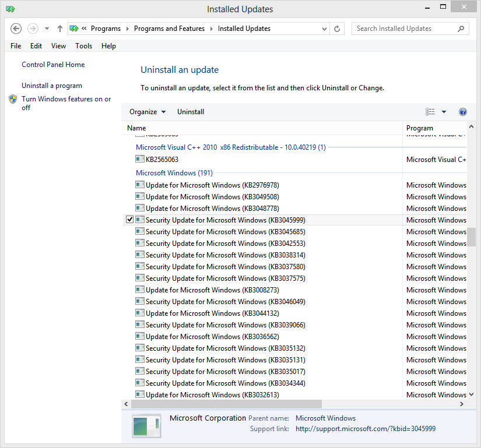Open the View menu
The width and height of the screenshot is (481, 448).
tap(58, 46)
